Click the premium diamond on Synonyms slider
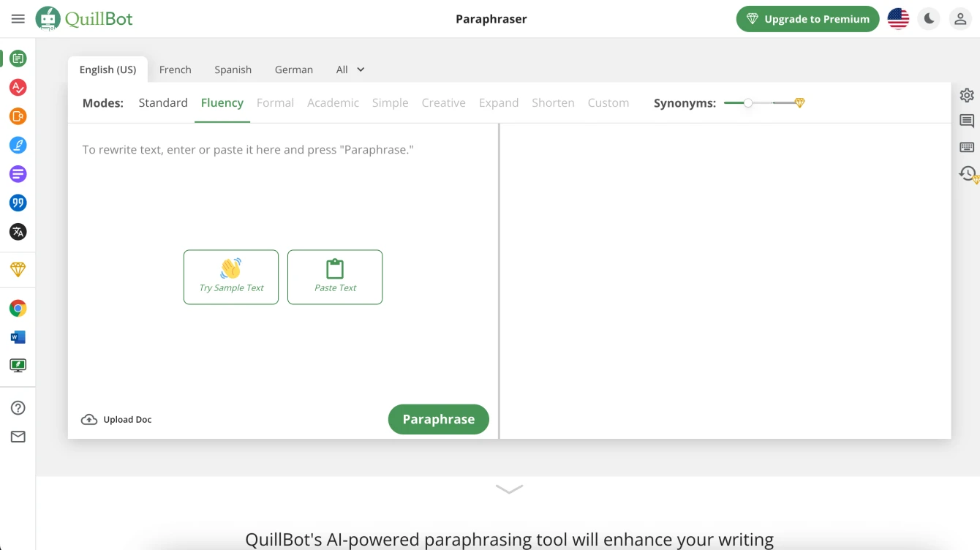Screen dimensions: 980x550 (x=799, y=103)
